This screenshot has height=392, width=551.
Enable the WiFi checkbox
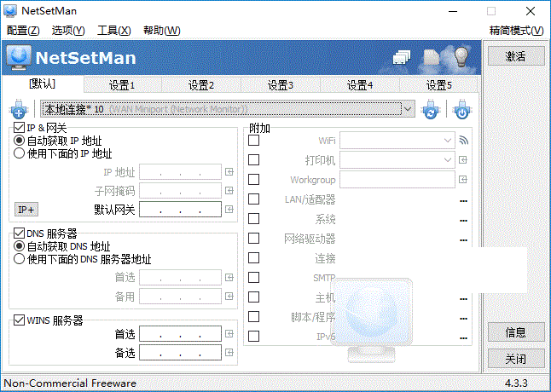point(253,141)
